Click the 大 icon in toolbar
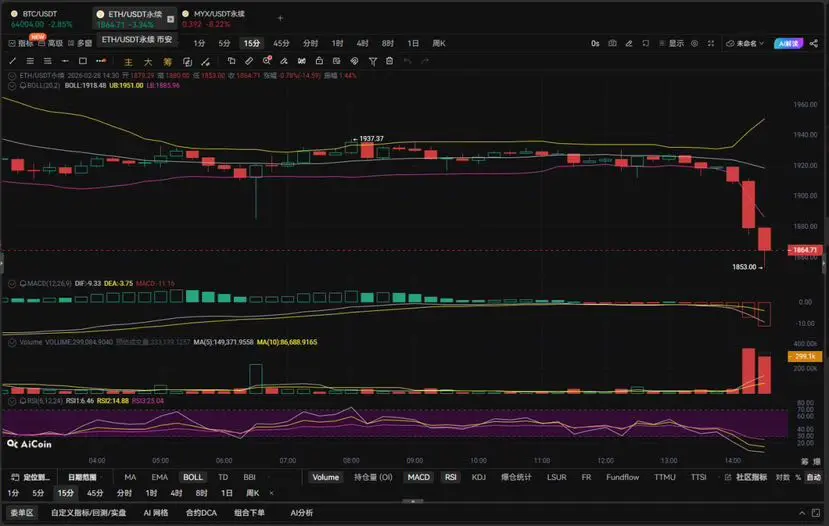This screenshot has width=829, height=526. [148, 62]
